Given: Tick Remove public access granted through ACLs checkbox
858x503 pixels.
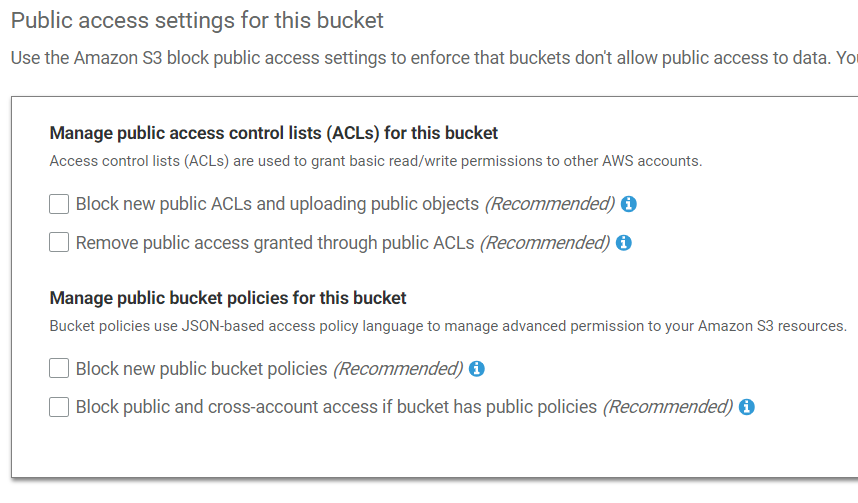Looking at the screenshot, I should 59,242.
